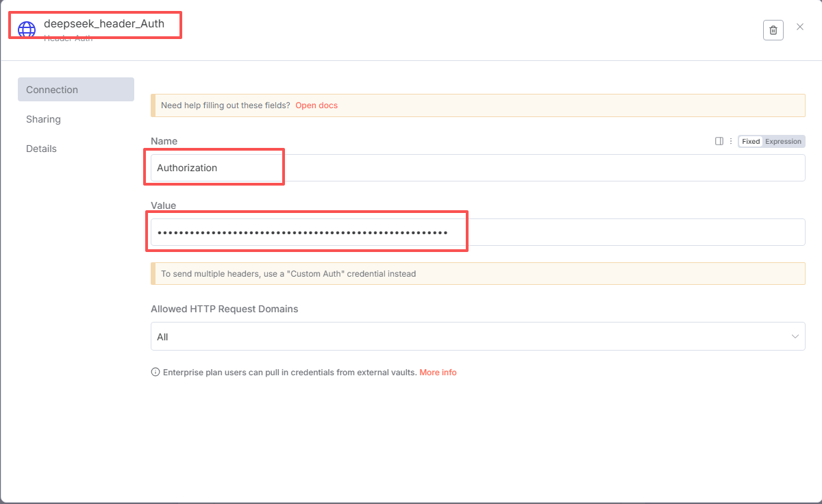The height and width of the screenshot is (504, 822).
Task: Click the info icon next to Enterprise plan note
Action: coord(155,373)
